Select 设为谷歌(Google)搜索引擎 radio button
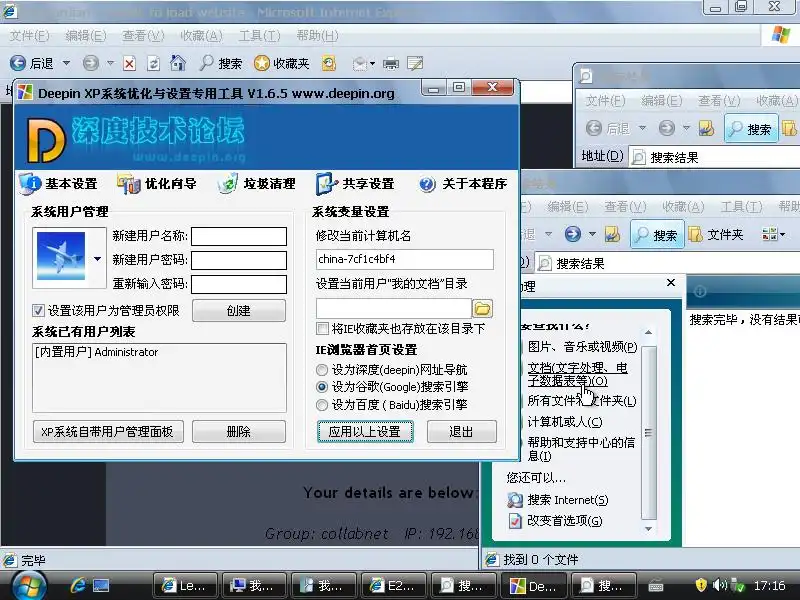The image size is (800, 600). point(322,387)
